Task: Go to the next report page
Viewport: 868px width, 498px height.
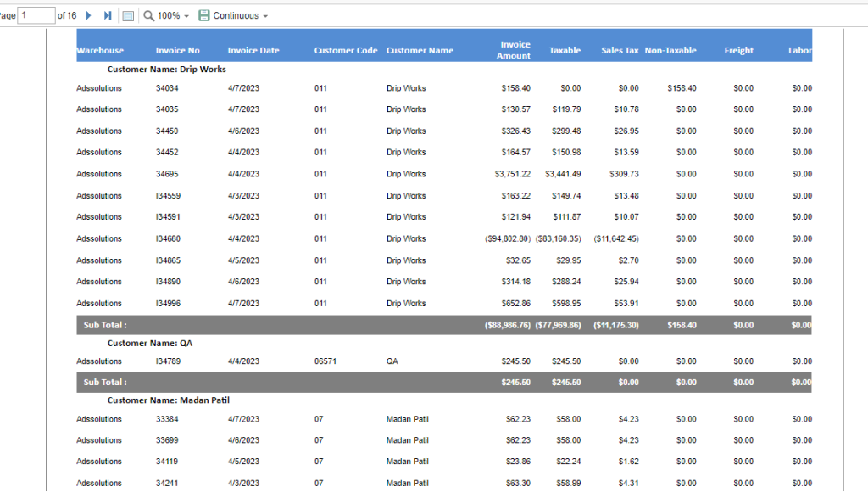Action: 88,15
